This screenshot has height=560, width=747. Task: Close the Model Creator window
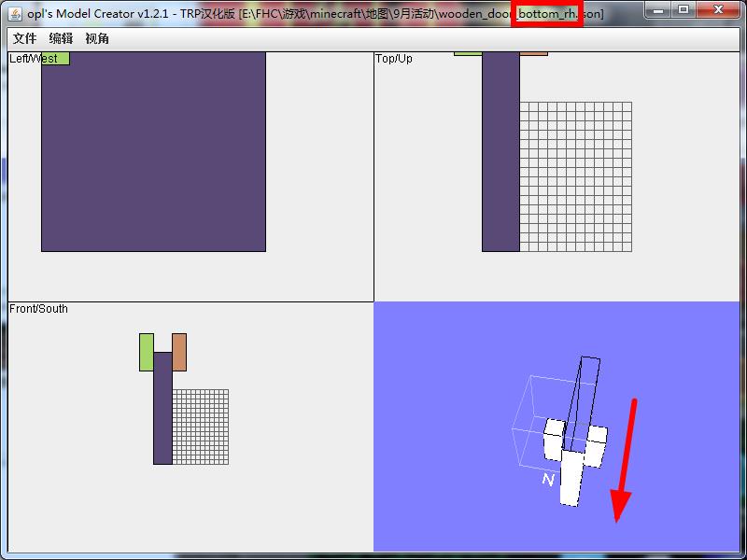click(x=719, y=10)
